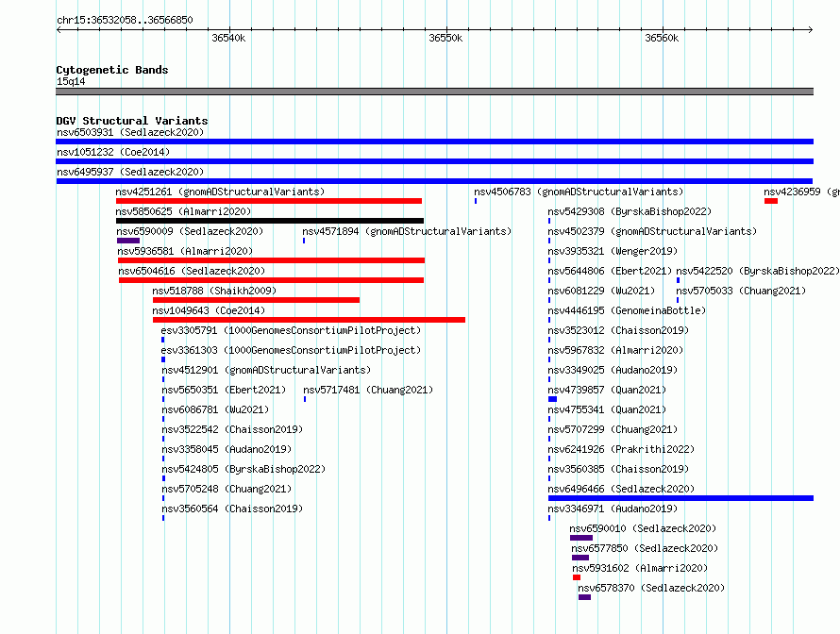Click the gray 15q14 cytogenetic band bar

click(x=434, y=92)
